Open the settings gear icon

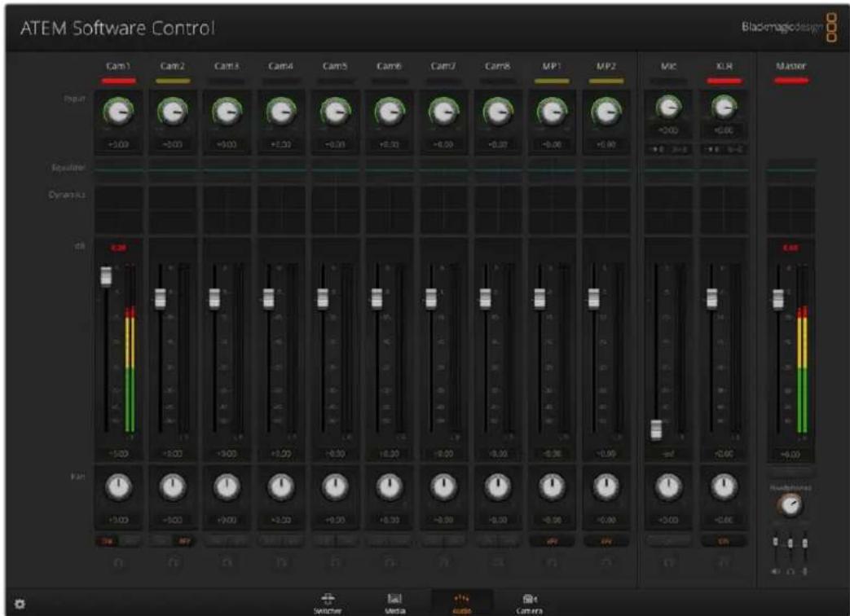(20, 604)
